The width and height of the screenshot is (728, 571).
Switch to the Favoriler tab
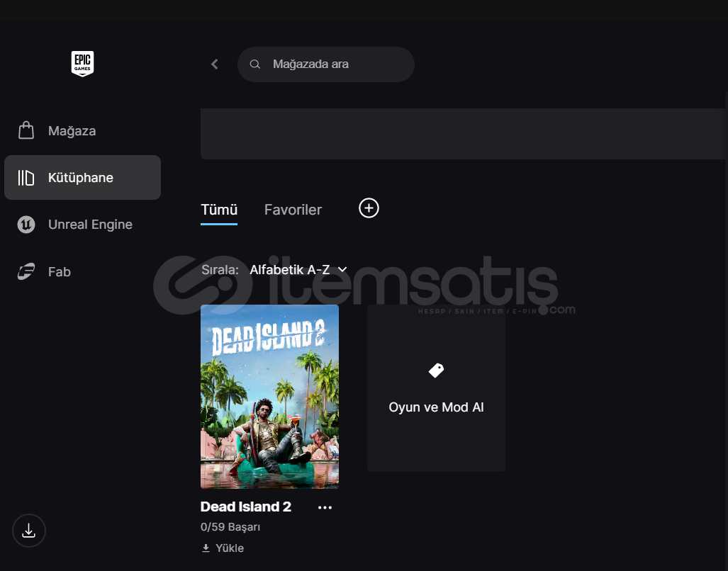click(x=293, y=210)
